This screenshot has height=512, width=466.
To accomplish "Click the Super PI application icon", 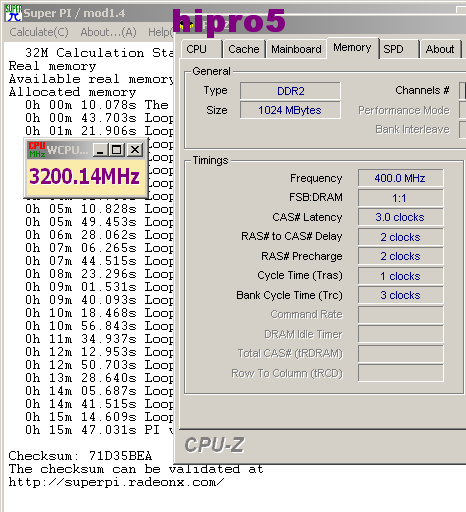I will (x=13, y=13).
